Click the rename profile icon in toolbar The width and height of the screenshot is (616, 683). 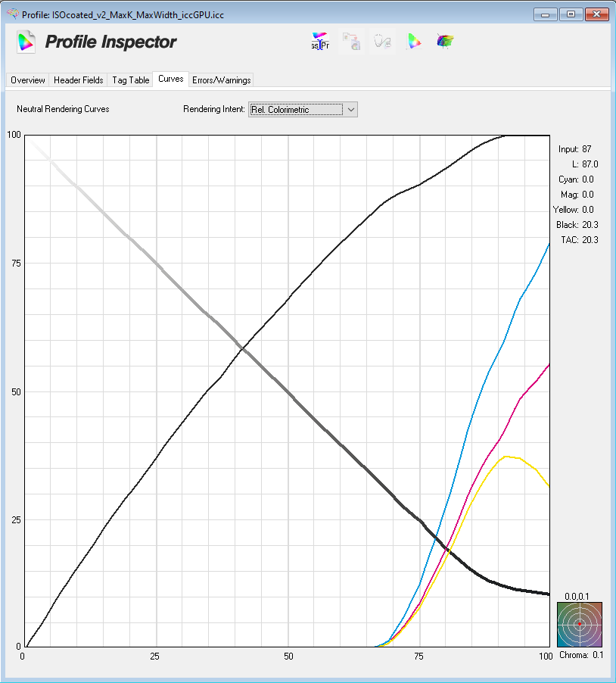point(320,42)
